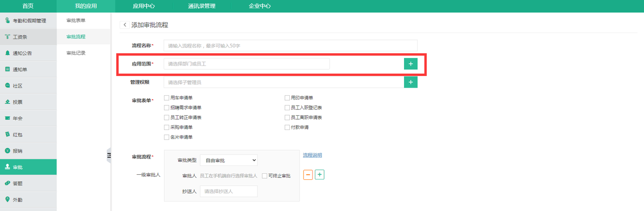Open the 首页 top tab
Viewport: 644px width, 211px height.
tap(28, 6)
